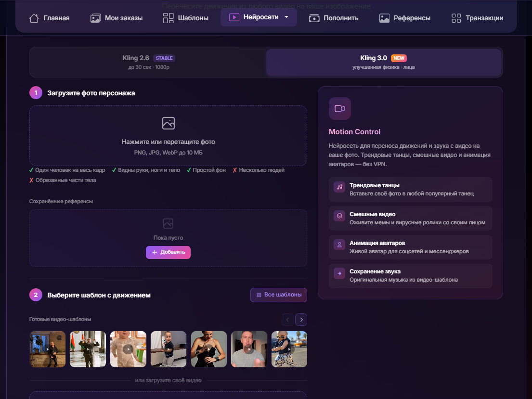Viewport: 532px width, 399px height.
Task: Click the Загрузите фото персонажа heading
Action: pyautogui.click(x=91, y=93)
